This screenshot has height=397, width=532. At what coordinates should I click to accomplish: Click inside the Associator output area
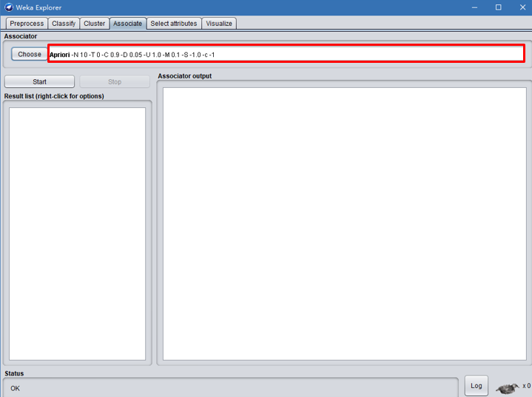344,223
